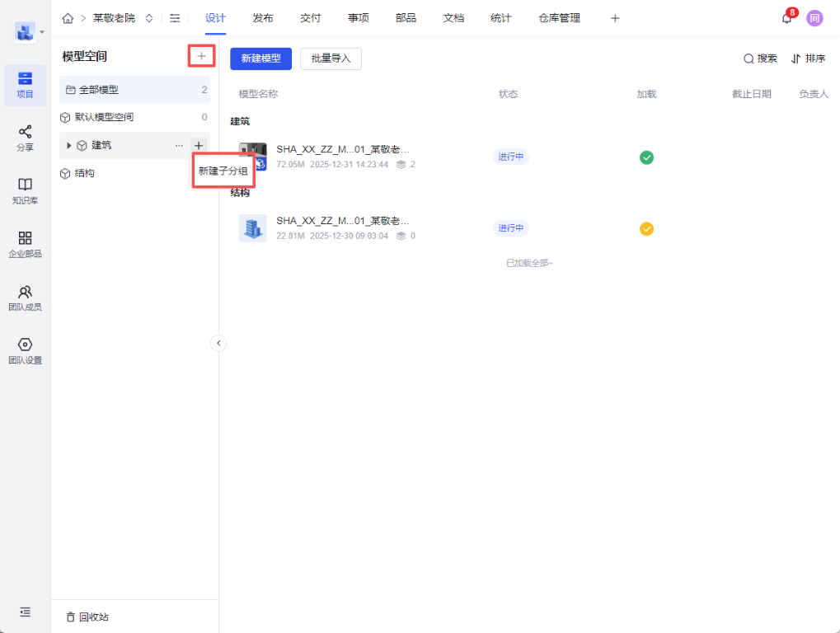Viewport: 840px width, 633px height.
Task: Click the 新建模型 button
Action: pos(260,59)
